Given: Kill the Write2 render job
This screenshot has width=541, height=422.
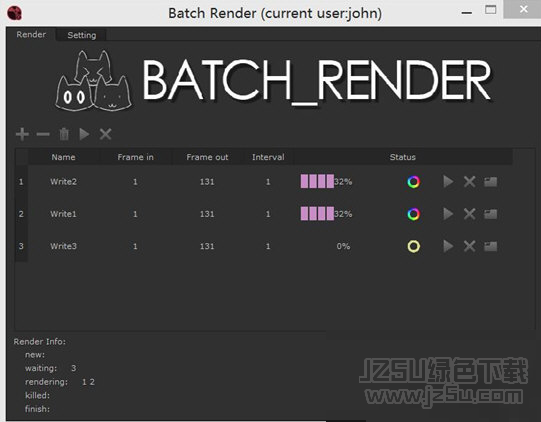Looking at the screenshot, I should pyautogui.click(x=470, y=181).
